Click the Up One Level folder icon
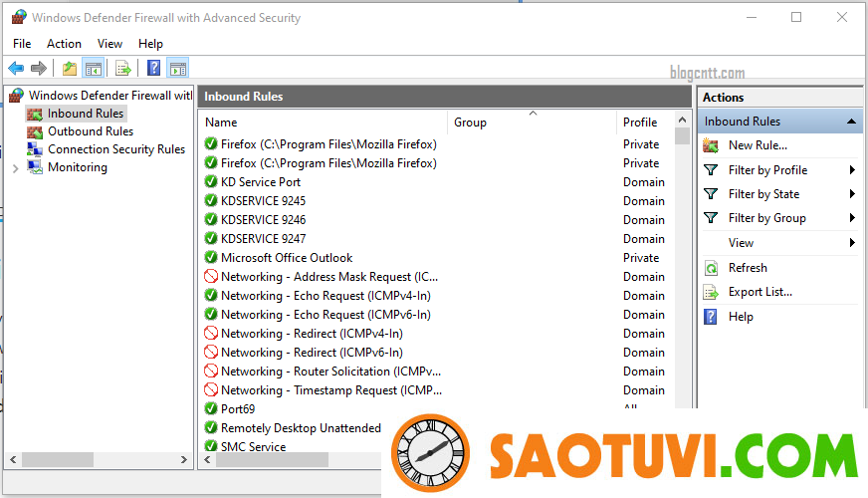 (70, 69)
